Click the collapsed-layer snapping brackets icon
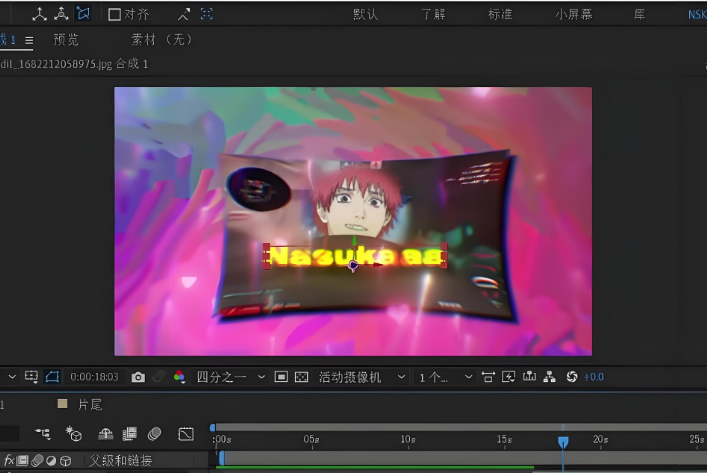This screenshot has height=473, width=707. click(207, 14)
